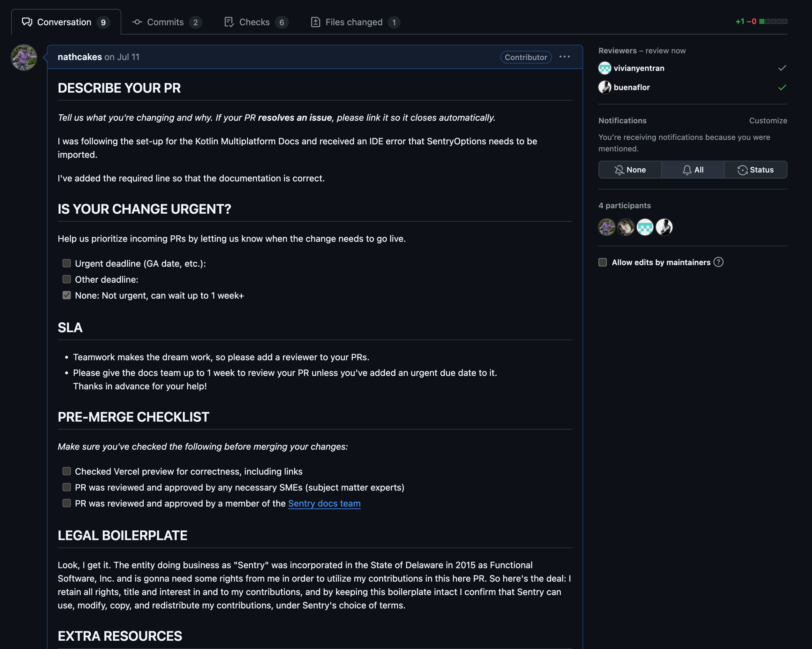Viewport: 812px width, 649px height.
Task: Enable Allow edits by maintainers
Action: pos(603,262)
